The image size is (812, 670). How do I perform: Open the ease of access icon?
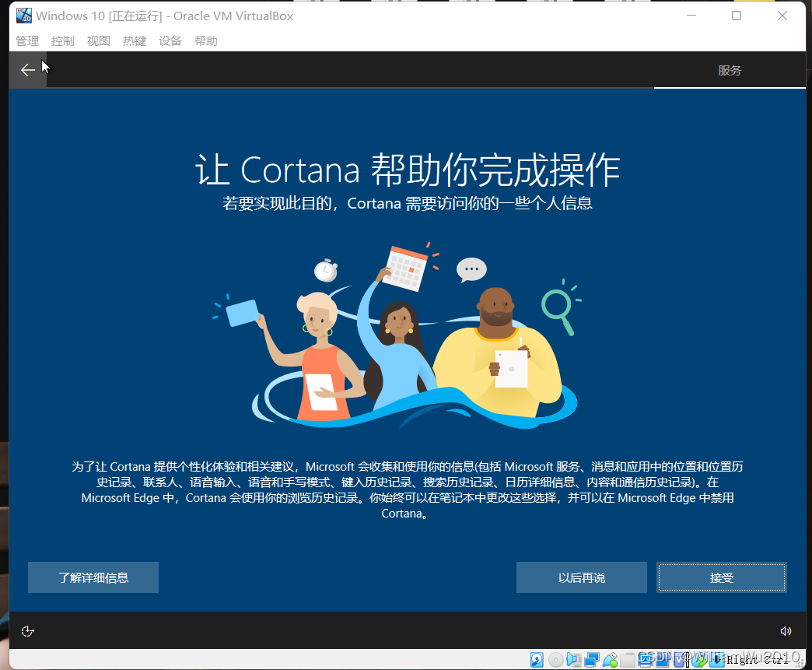[27, 630]
